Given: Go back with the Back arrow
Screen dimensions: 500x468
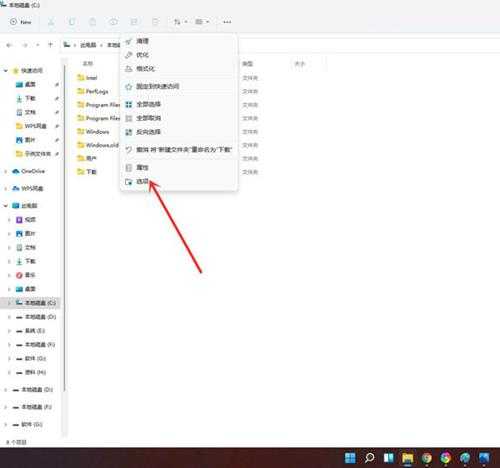Looking at the screenshot, I should point(9,45).
